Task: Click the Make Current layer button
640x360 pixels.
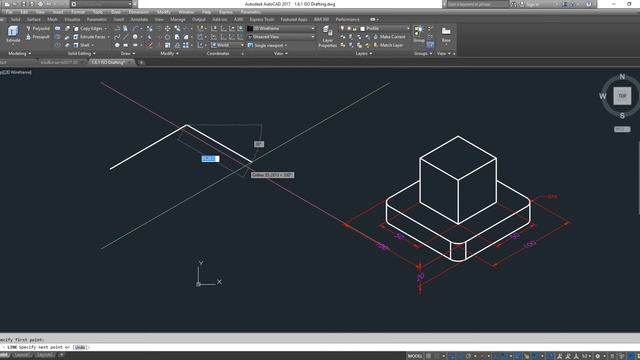Action: [389, 37]
